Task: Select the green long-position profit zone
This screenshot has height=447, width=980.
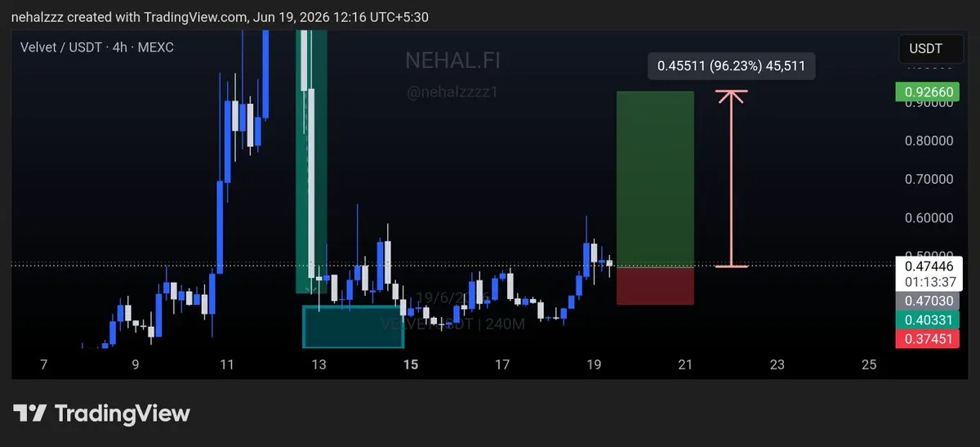Action: point(655,179)
